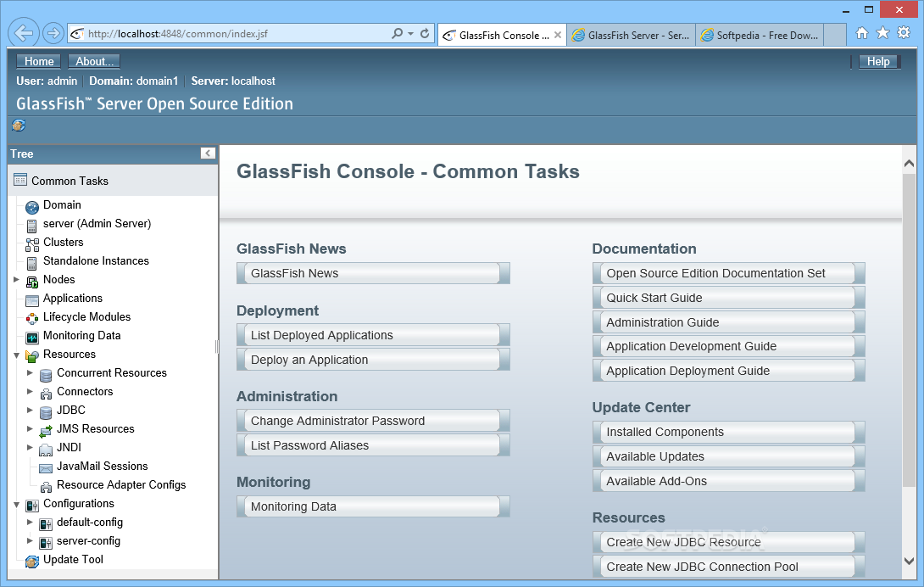
Task: Click the JNDI icon in tree
Action: (46, 450)
